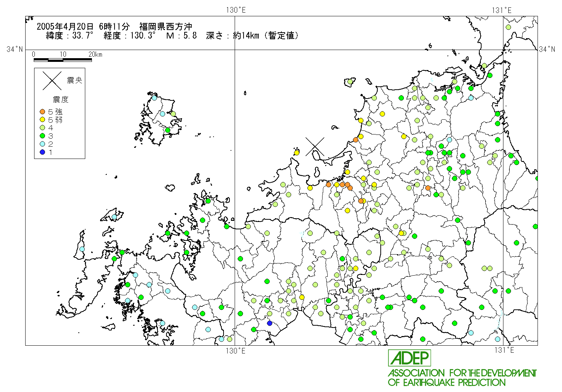
Task: Select the yellow 5弱 legend dot
Action: click(x=42, y=120)
